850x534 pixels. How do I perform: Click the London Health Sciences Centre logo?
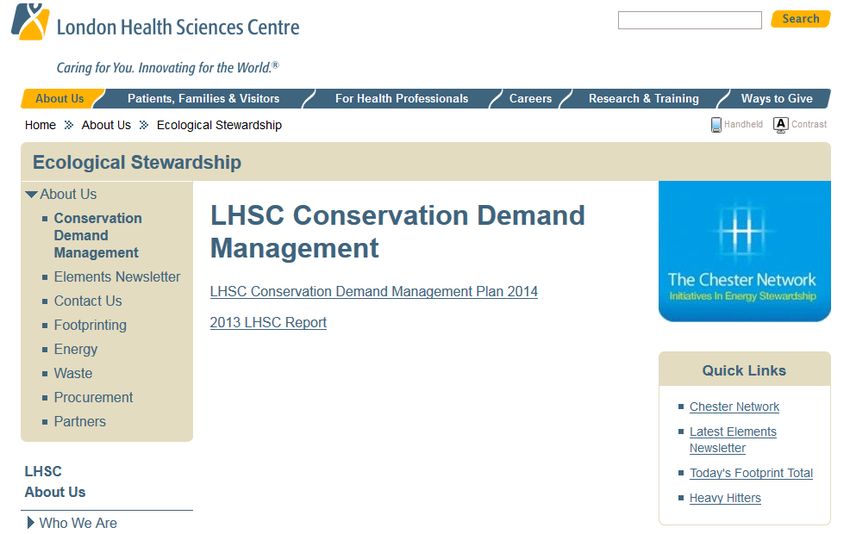(155, 23)
